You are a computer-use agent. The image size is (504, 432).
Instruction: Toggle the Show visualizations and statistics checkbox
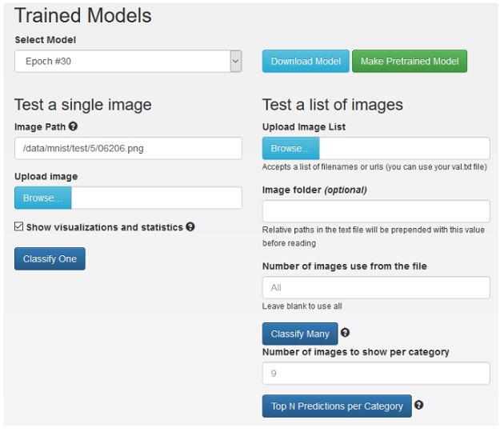pyautogui.click(x=19, y=227)
